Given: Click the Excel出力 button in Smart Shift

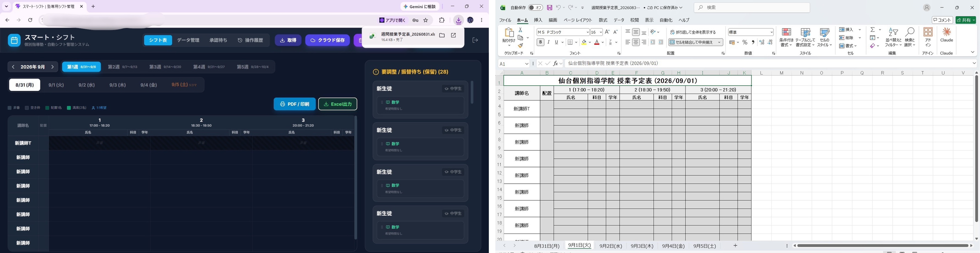Looking at the screenshot, I should [338, 104].
